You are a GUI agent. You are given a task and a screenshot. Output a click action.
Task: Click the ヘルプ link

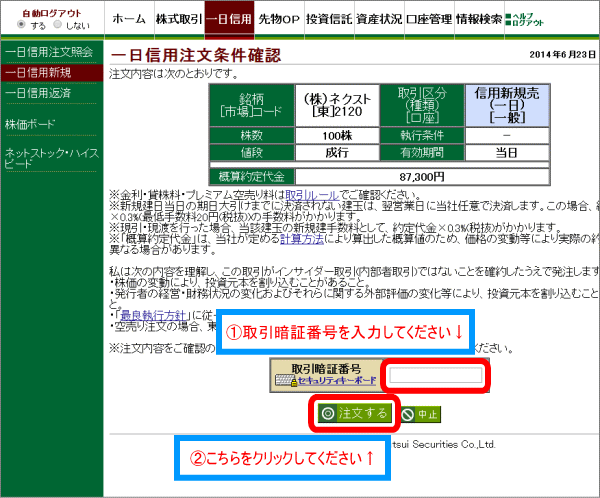click(520, 16)
